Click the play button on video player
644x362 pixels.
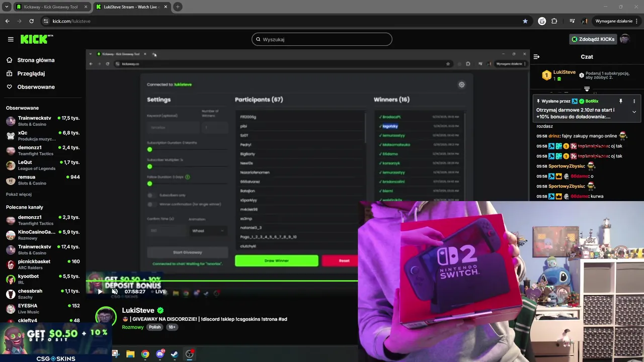pos(100,292)
